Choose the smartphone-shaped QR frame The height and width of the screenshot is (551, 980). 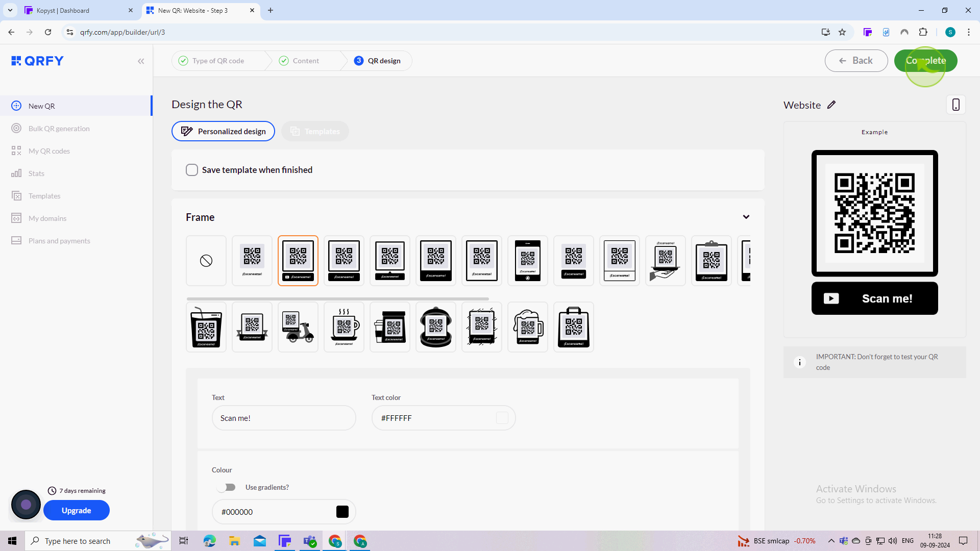(528, 261)
